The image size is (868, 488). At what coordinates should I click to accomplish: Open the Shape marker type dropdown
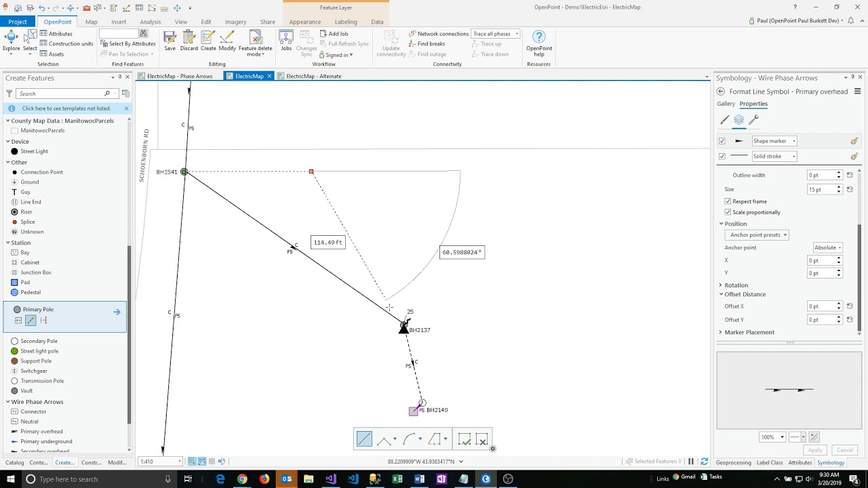coord(774,141)
